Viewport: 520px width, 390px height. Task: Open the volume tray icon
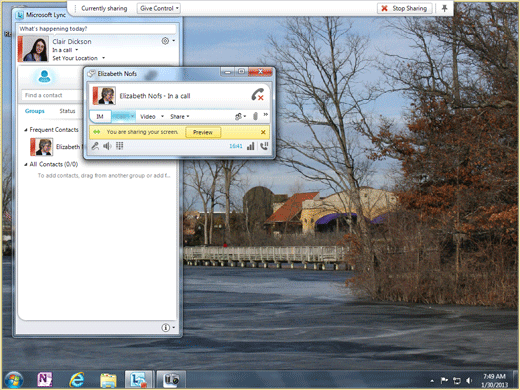coord(469,380)
